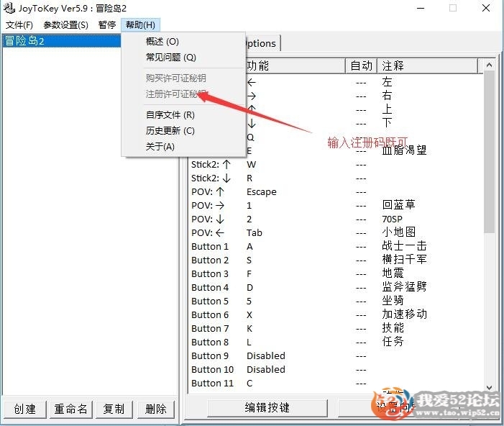Click the 右 comment cell
Screen dimensions: 504x426
click(x=387, y=96)
